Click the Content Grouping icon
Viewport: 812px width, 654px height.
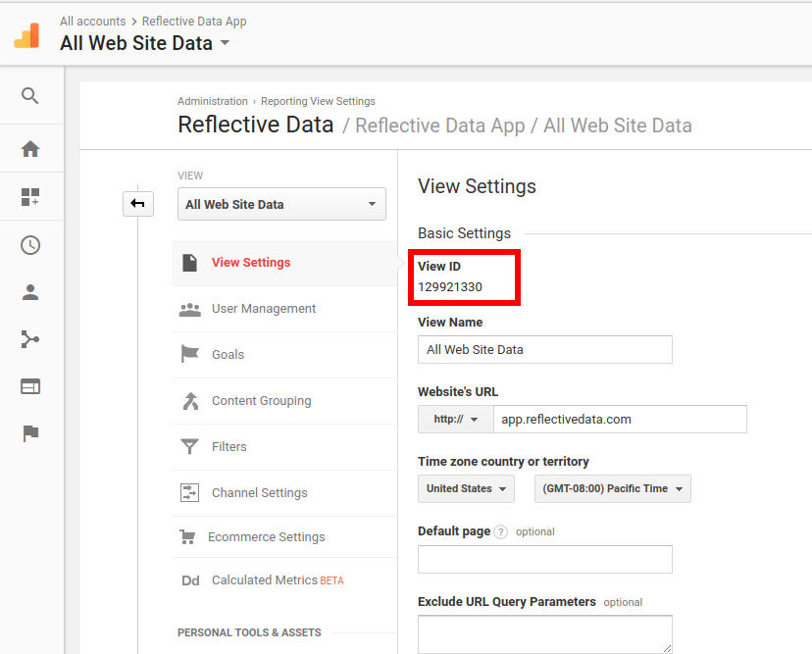pyautogui.click(x=190, y=401)
